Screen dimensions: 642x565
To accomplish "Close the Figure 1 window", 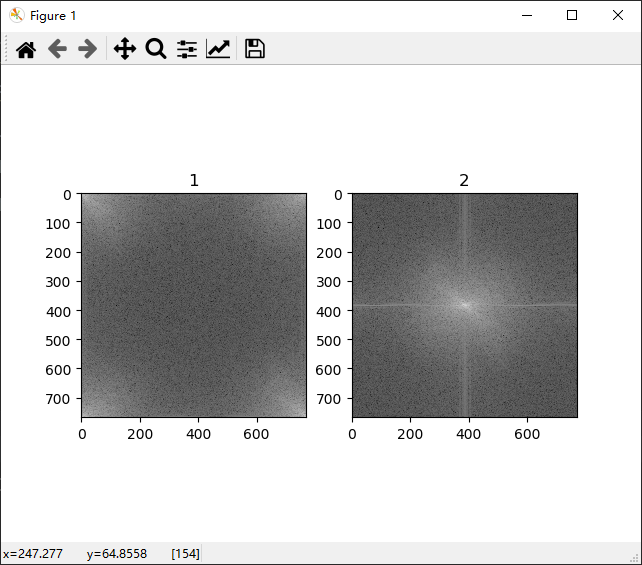I will click(618, 16).
